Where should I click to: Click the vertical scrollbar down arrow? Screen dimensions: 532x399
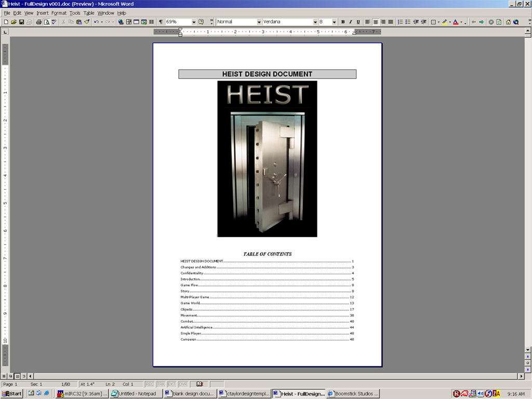click(x=528, y=350)
